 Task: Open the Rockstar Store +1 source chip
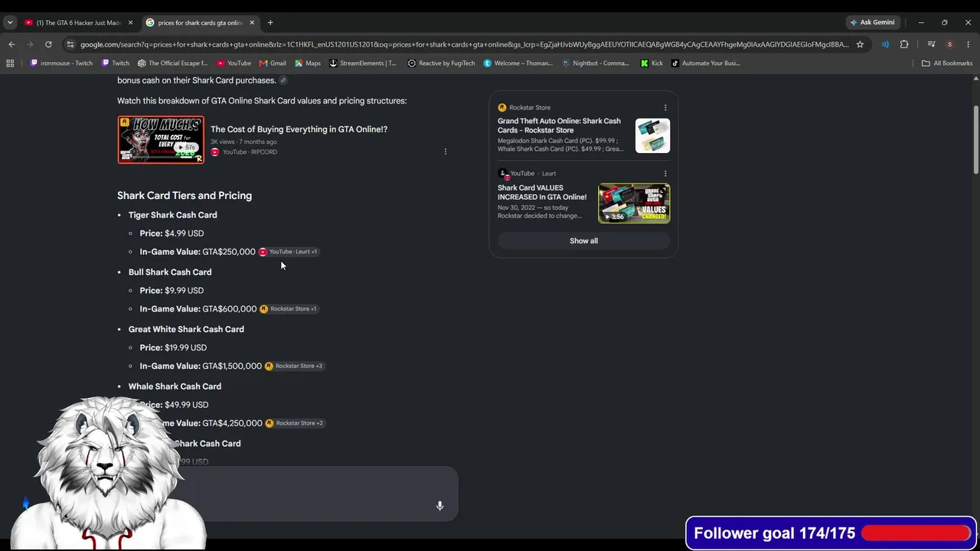(289, 309)
